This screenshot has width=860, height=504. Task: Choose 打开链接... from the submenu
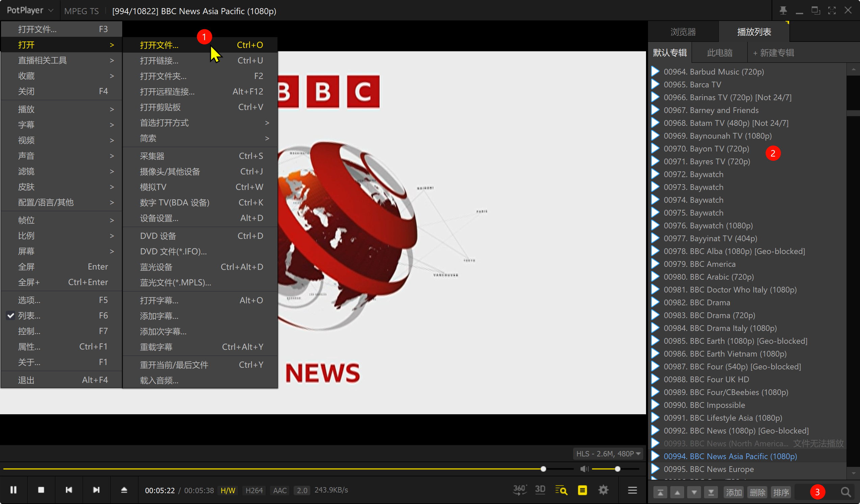coord(159,60)
